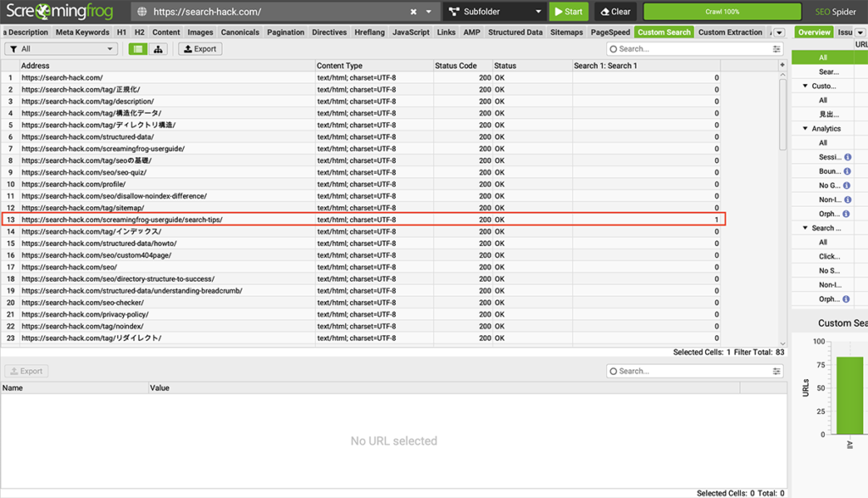Click the globe icon in the URL bar
Image resolution: width=868 pixels, height=498 pixels.
(142, 12)
